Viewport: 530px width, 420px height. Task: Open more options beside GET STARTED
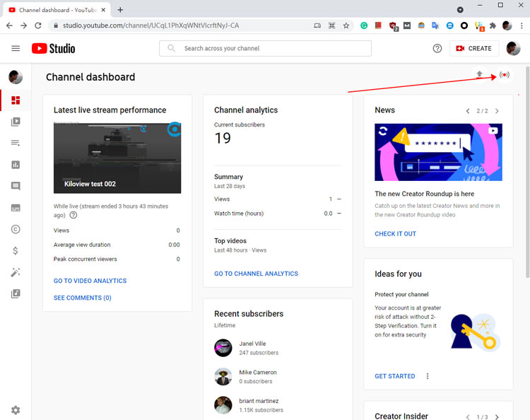428,376
